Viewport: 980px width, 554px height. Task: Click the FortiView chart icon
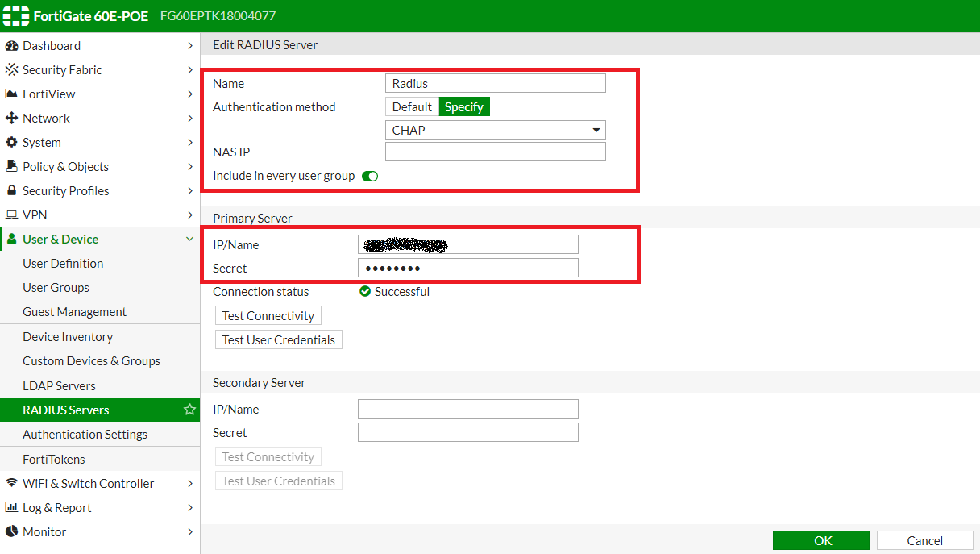point(11,94)
